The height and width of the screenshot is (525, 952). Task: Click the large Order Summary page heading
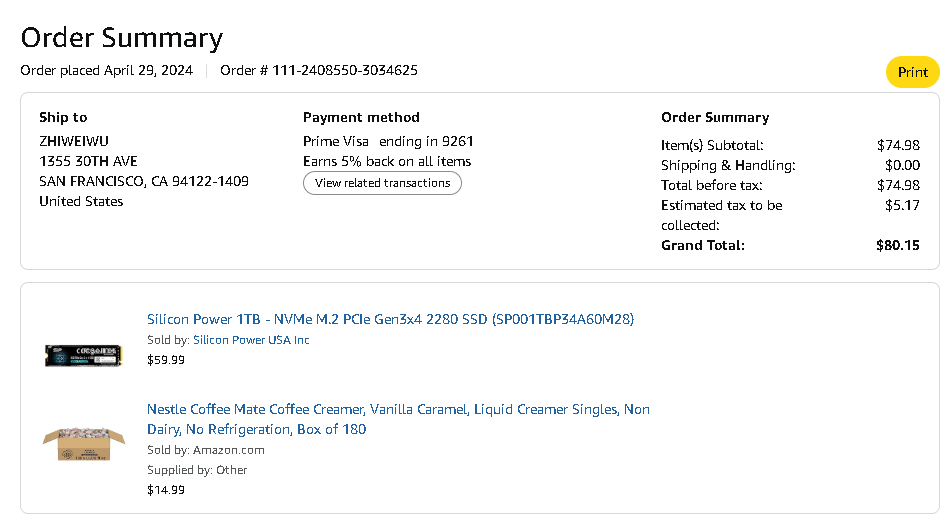pyautogui.click(x=121, y=38)
